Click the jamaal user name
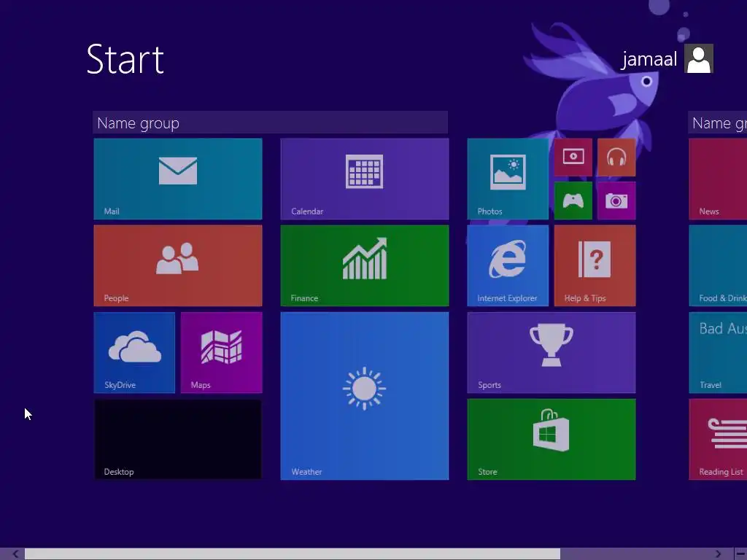 pos(649,59)
